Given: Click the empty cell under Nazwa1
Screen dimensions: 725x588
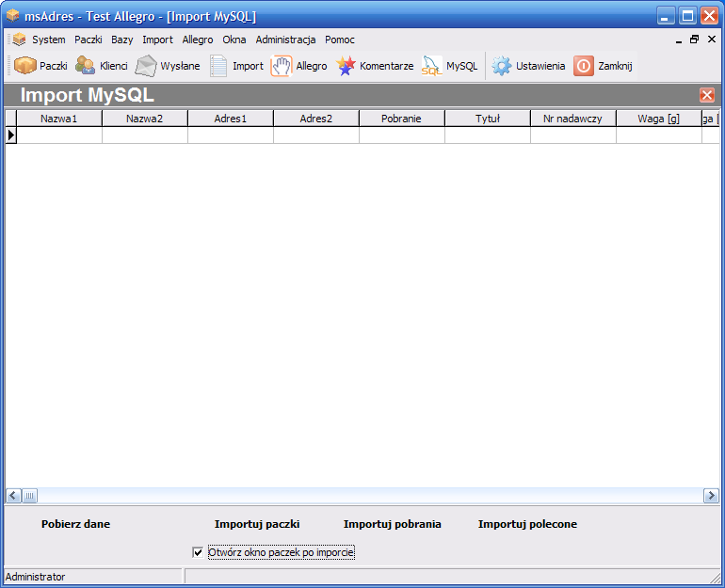Looking at the screenshot, I should 59,135.
